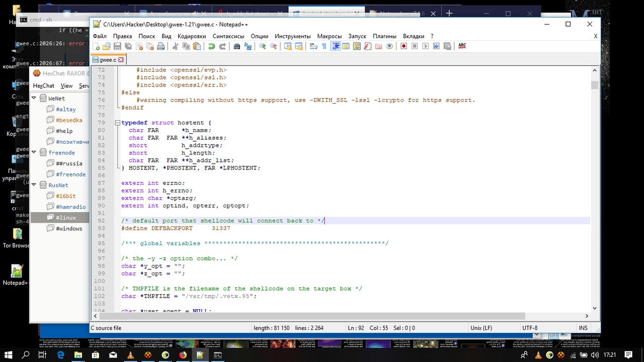Click the Close document toolbar icon

pos(139,46)
